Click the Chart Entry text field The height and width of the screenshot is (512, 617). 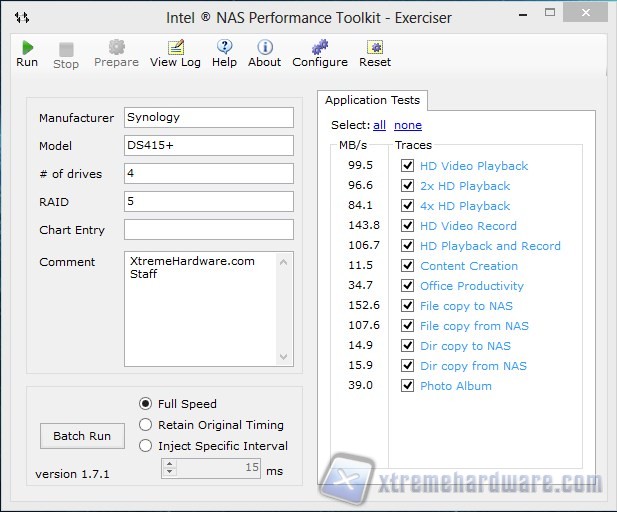pos(208,230)
